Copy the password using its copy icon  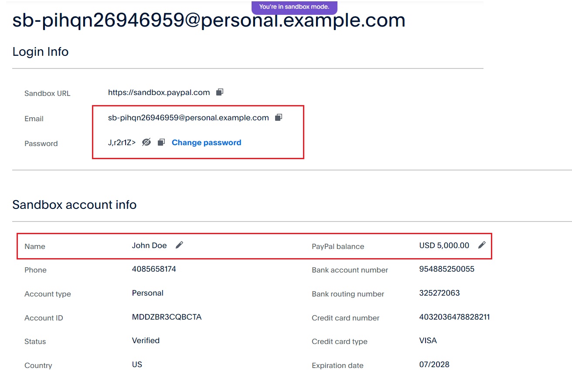[161, 142]
